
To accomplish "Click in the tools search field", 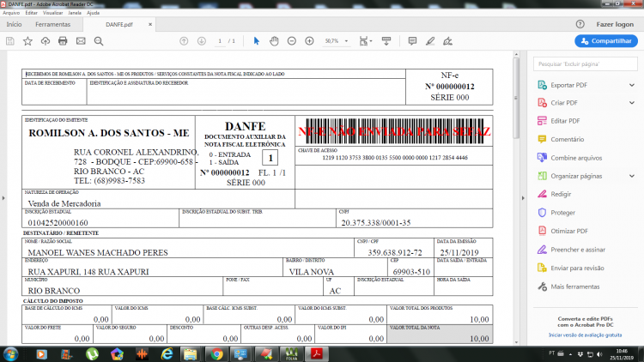I will [x=586, y=64].
